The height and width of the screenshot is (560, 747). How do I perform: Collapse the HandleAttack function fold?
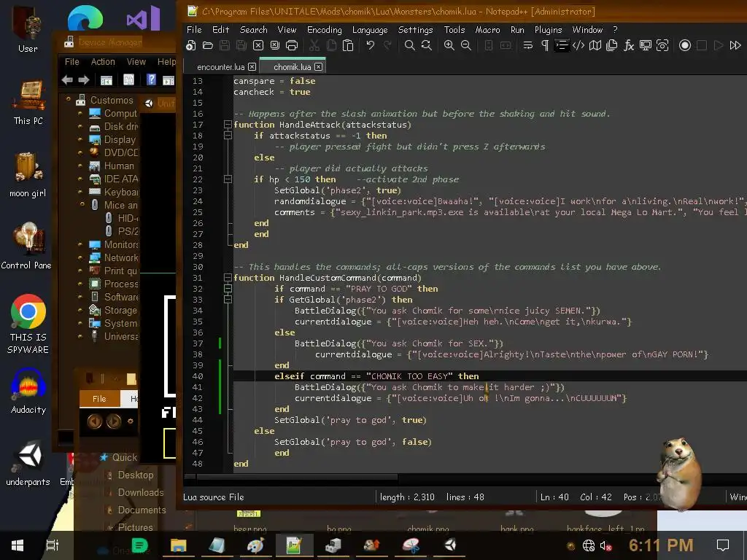coord(228,125)
